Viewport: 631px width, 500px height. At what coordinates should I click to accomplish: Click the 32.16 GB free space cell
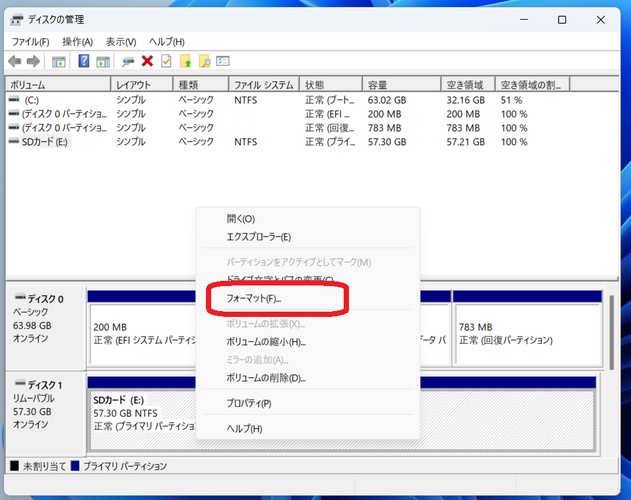point(465,100)
